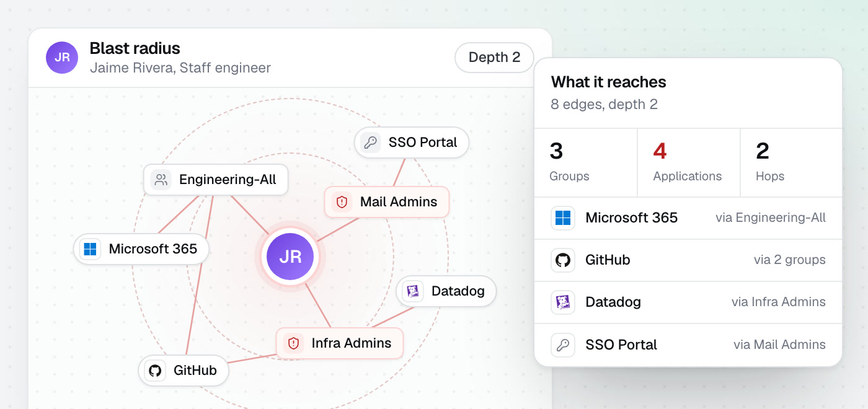Open the 3 Groups stat
This screenshot has width=868, height=409.
(x=586, y=163)
